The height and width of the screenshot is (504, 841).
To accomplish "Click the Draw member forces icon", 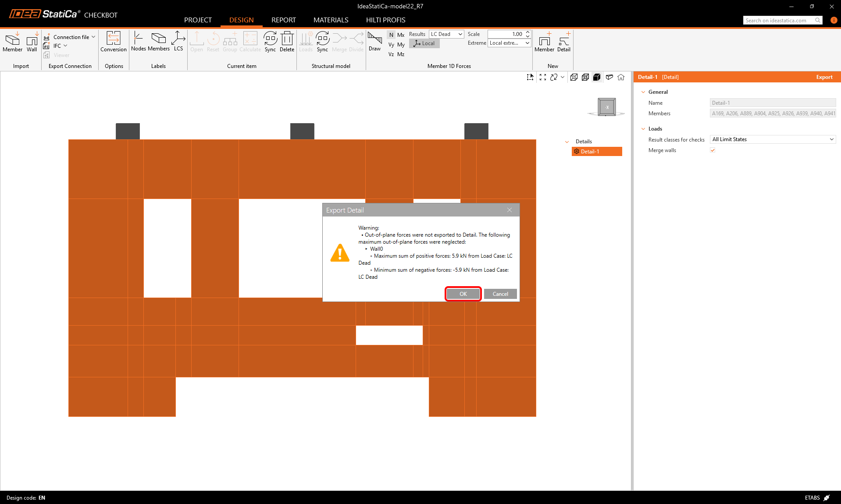I will [x=374, y=41].
